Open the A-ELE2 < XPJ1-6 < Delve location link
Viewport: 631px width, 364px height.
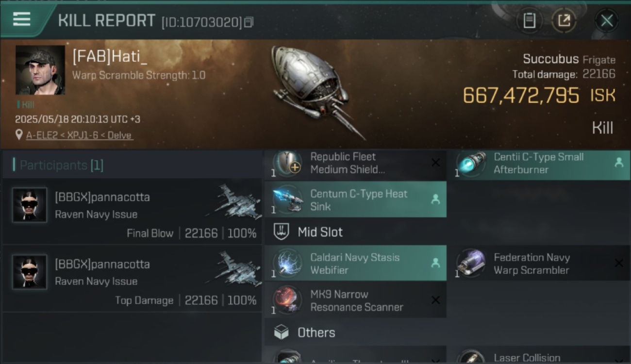(79, 135)
